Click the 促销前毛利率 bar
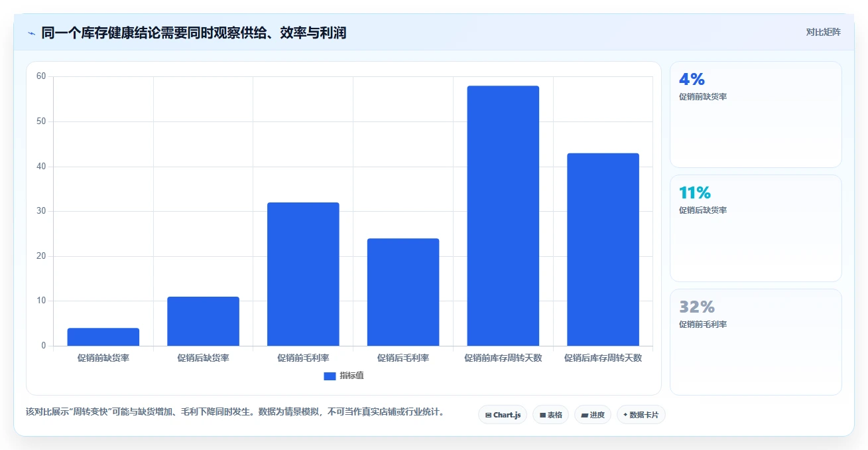 click(x=303, y=274)
